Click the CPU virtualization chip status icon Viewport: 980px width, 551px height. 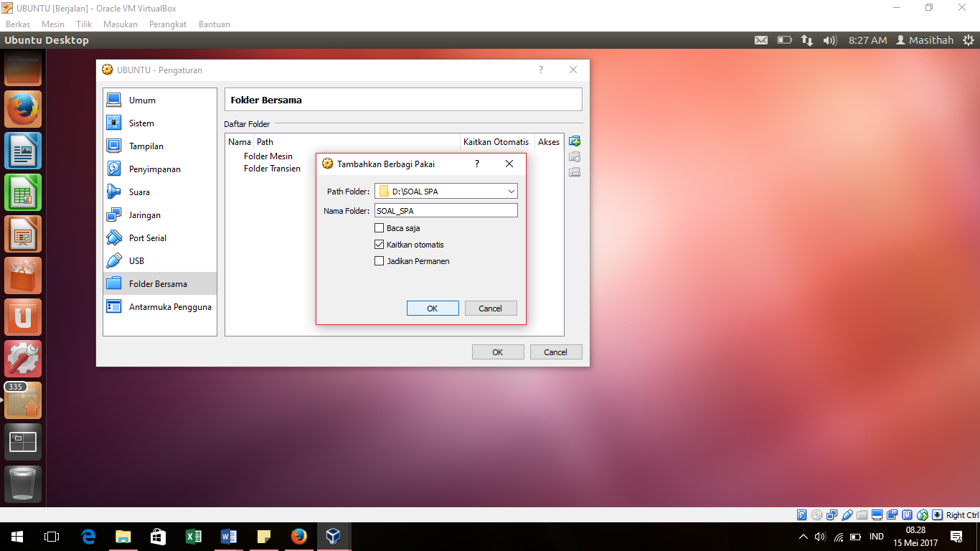point(908,515)
